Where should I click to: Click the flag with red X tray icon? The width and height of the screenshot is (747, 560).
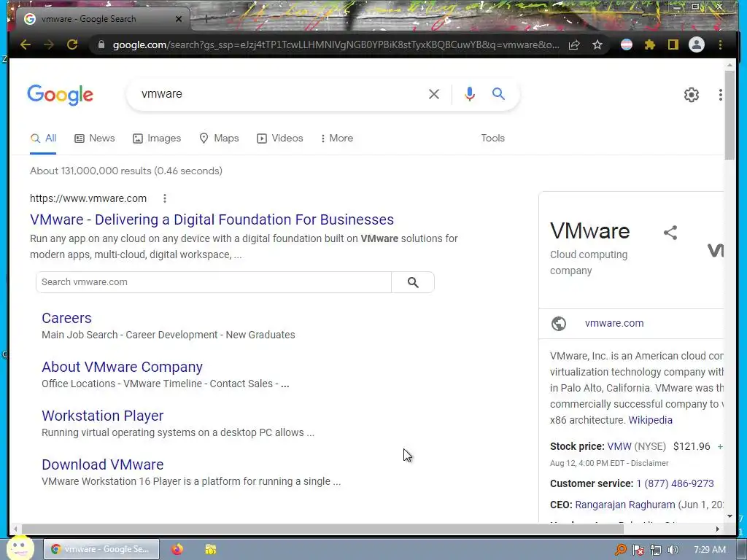638,550
